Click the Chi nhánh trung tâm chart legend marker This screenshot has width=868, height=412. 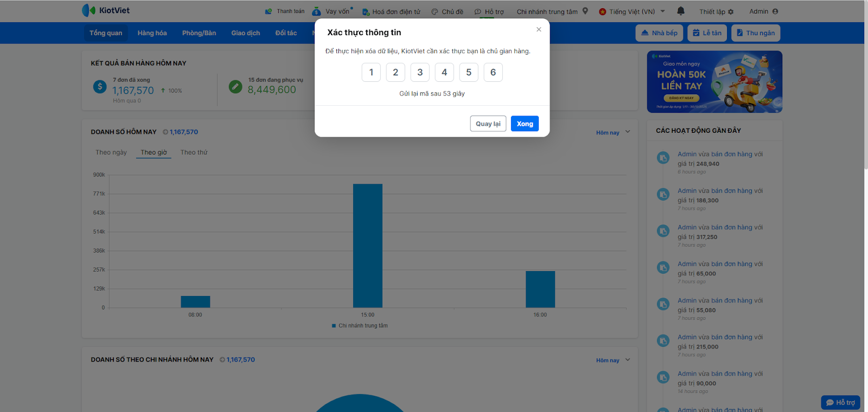[x=334, y=326]
